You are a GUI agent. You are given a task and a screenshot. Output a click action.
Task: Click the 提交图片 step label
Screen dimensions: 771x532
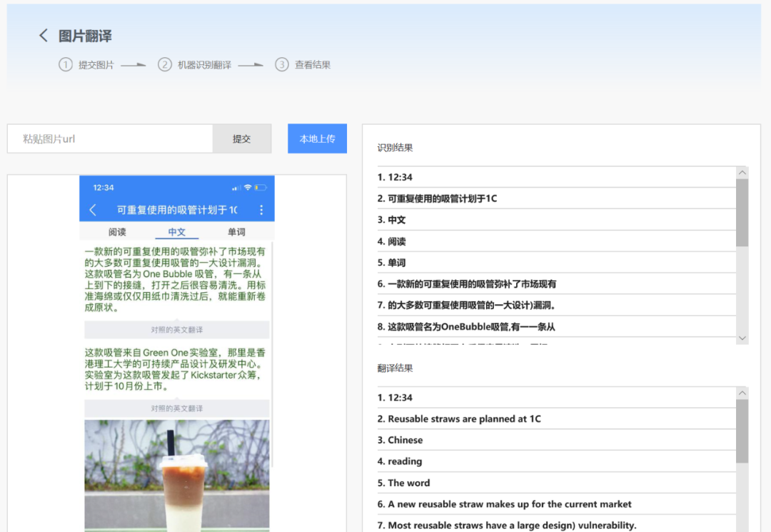[x=96, y=65]
